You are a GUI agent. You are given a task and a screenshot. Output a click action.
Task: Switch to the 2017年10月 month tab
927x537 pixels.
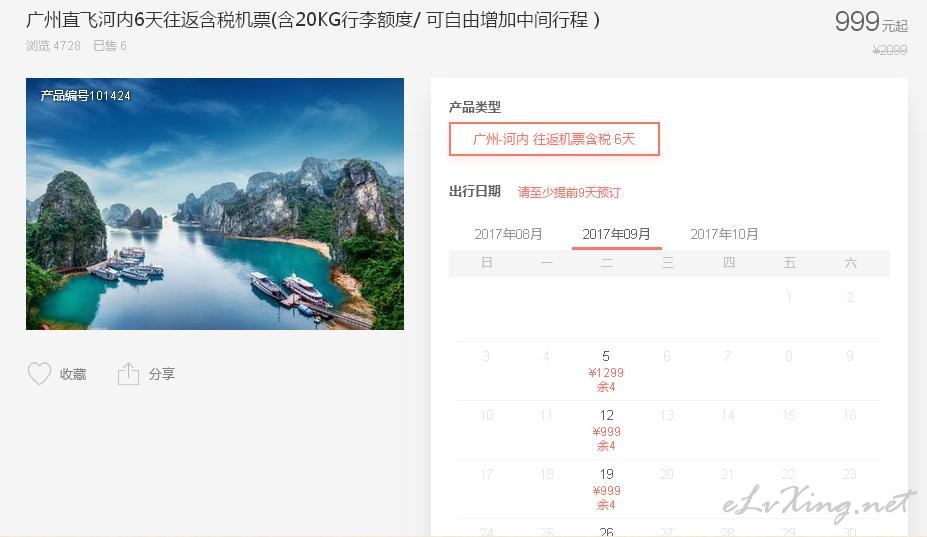[x=724, y=234]
